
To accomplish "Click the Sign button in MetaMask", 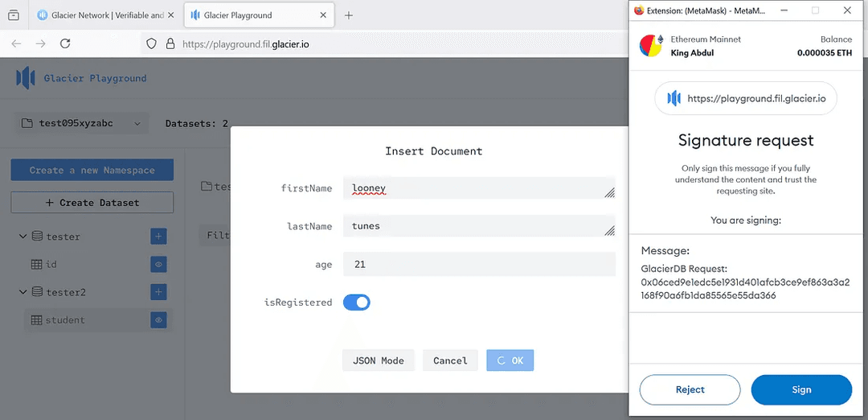I will click(801, 390).
